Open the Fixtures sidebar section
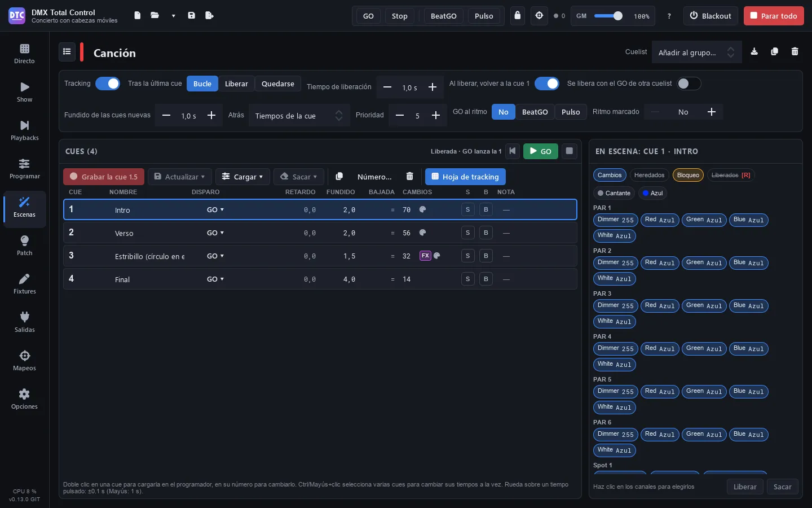812x508 pixels. [x=24, y=284]
